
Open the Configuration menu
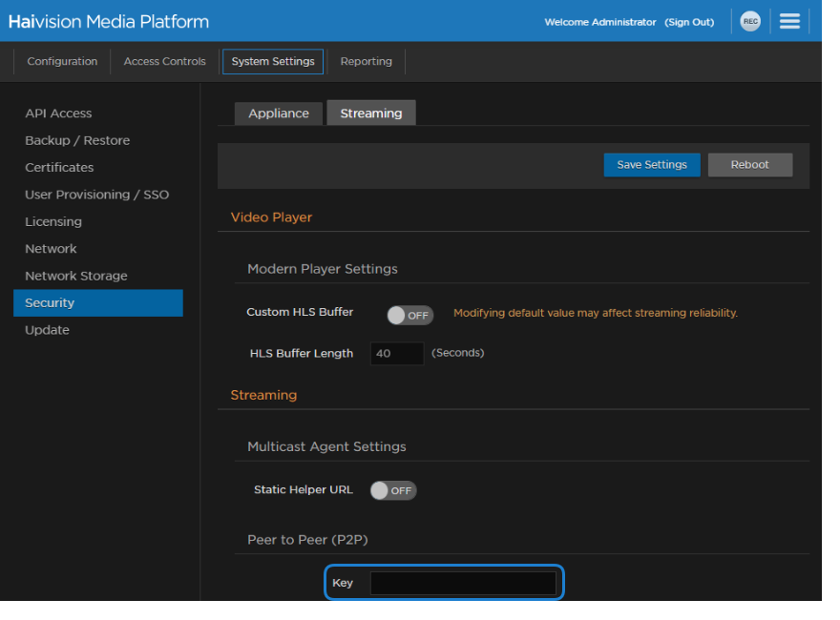click(x=62, y=61)
